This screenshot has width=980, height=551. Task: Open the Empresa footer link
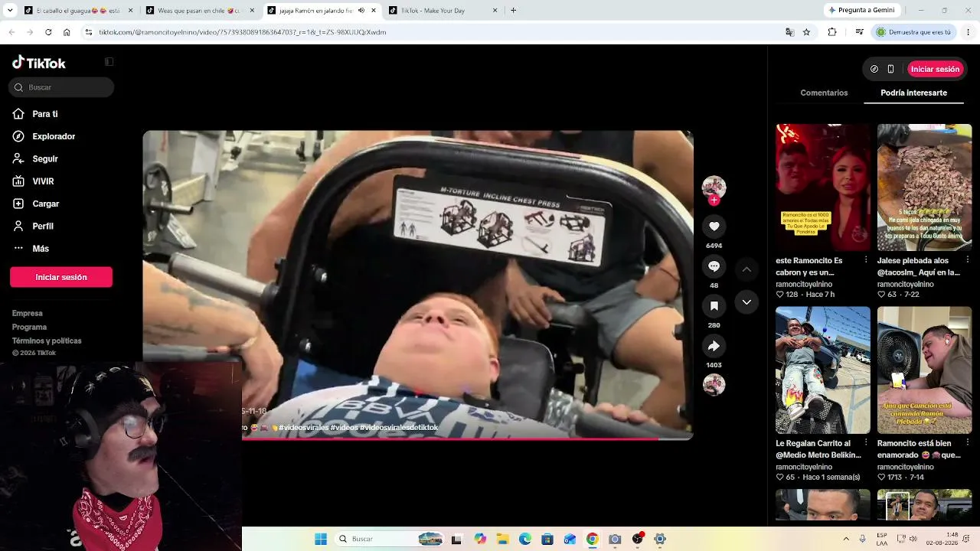click(28, 313)
